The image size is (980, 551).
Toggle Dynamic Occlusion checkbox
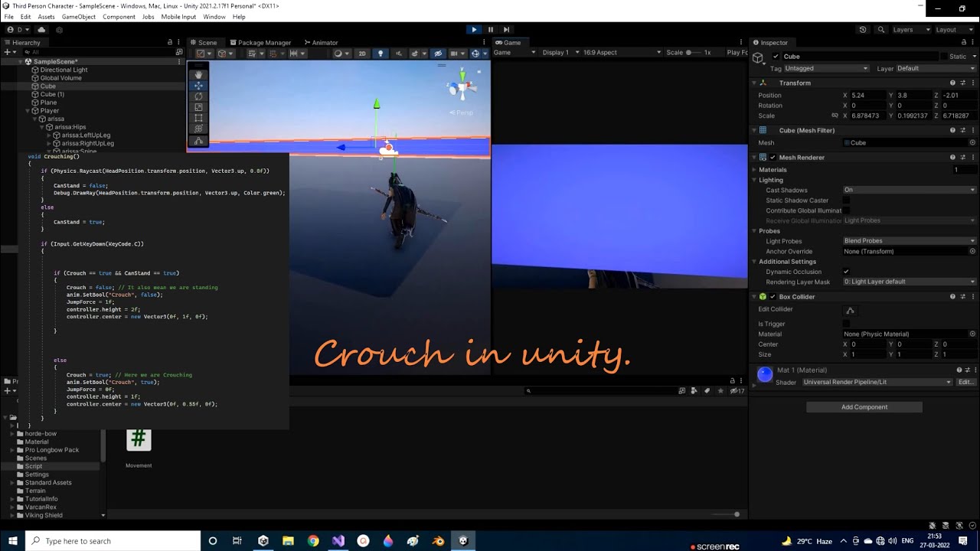(x=846, y=272)
